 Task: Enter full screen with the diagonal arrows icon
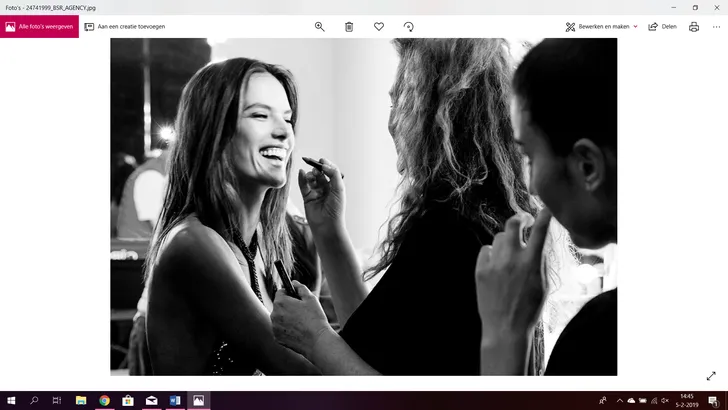[x=711, y=376]
